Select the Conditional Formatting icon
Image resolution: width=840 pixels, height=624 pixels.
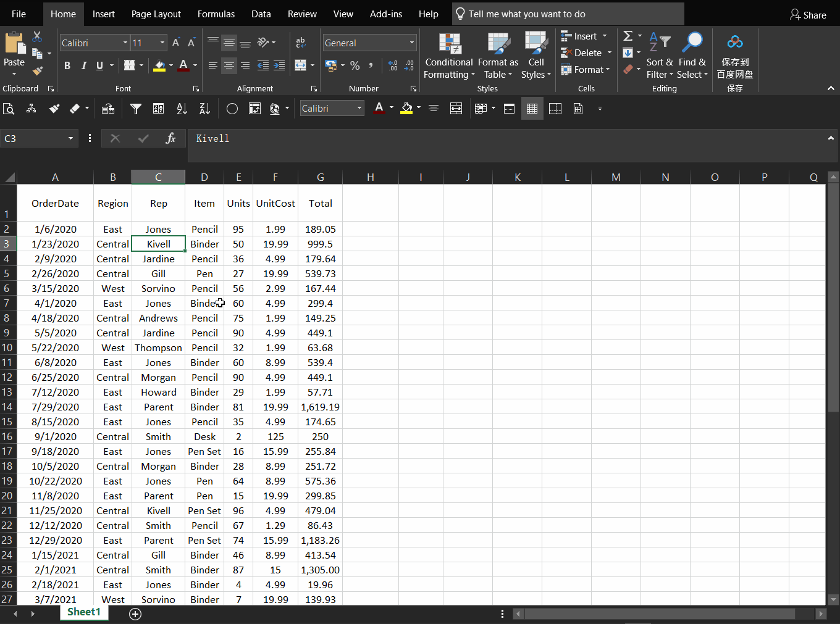[448, 43]
